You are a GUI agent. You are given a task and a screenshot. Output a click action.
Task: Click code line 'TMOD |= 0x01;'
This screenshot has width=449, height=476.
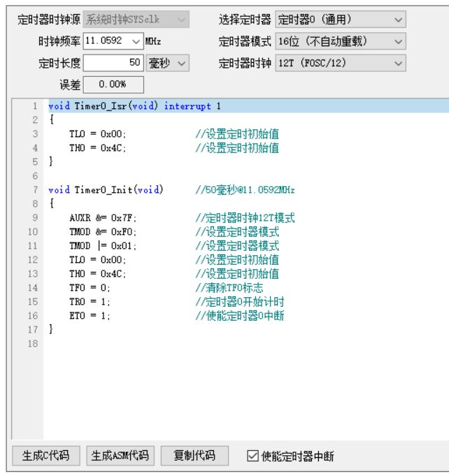point(103,245)
